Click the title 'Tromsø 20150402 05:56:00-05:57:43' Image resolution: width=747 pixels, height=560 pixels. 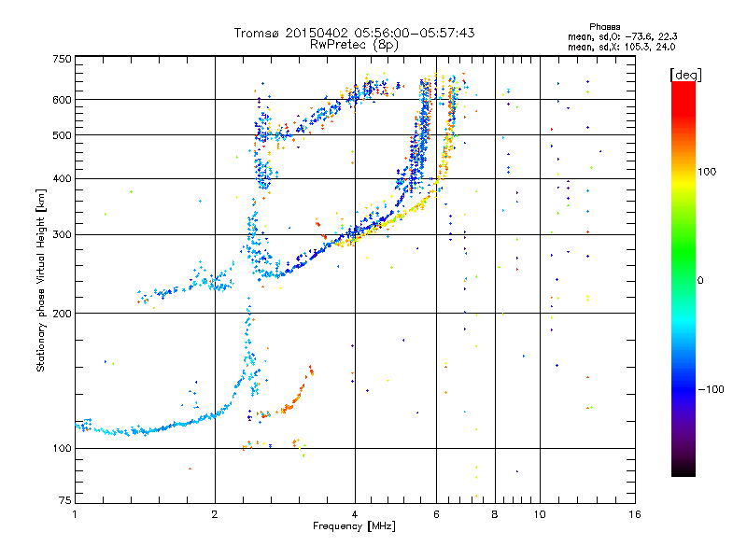click(x=354, y=33)
